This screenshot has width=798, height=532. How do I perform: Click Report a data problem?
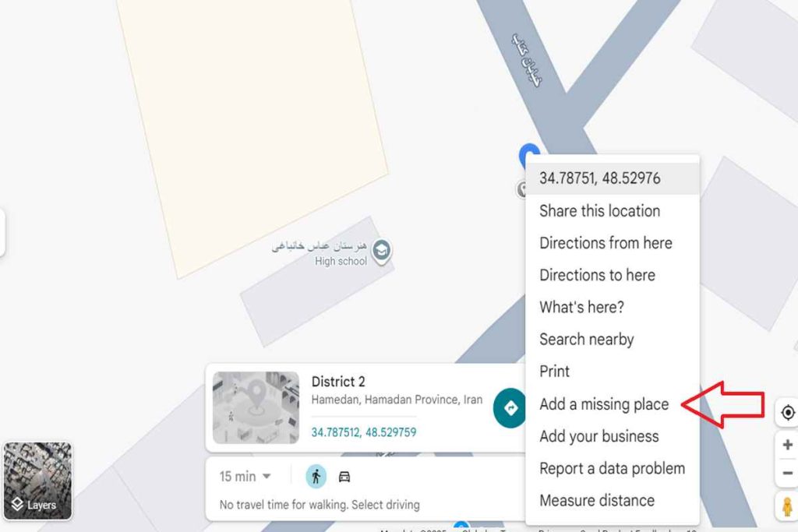tap(612, 468)
